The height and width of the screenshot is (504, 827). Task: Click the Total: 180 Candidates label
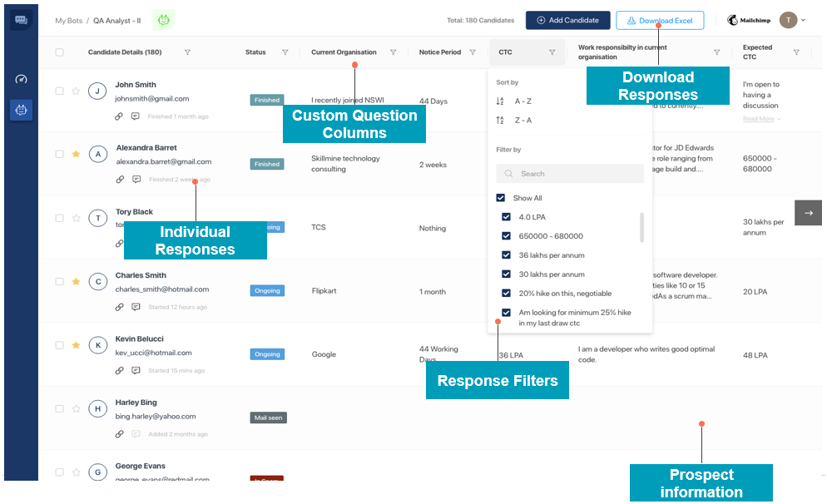coord(481,20)
